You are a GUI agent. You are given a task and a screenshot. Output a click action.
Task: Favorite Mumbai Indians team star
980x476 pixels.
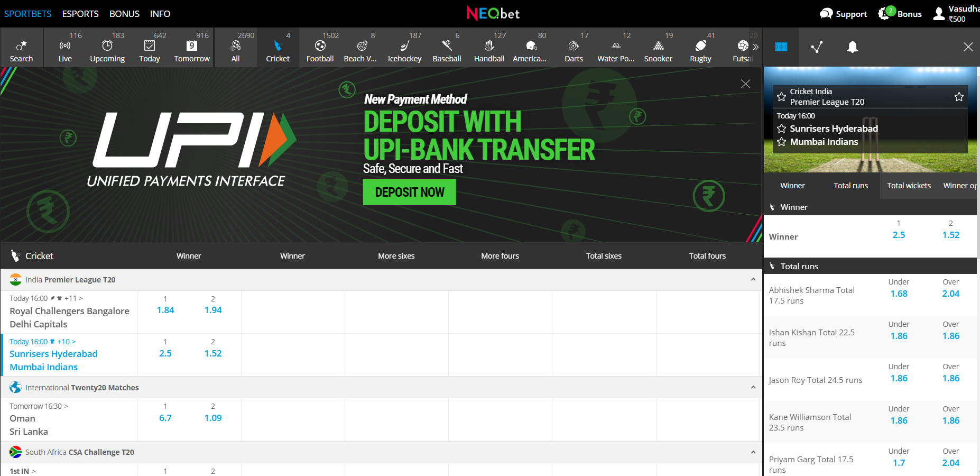coord(781,142)
